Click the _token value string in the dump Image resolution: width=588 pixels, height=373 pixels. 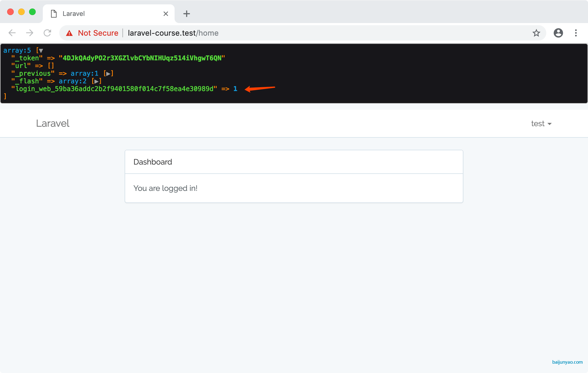point(142,58)
